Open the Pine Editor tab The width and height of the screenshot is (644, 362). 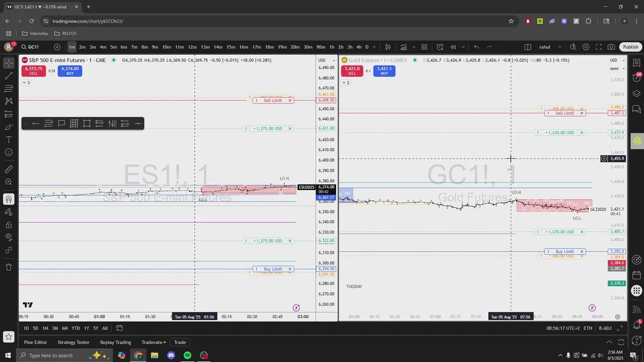(x=35, y=342)
